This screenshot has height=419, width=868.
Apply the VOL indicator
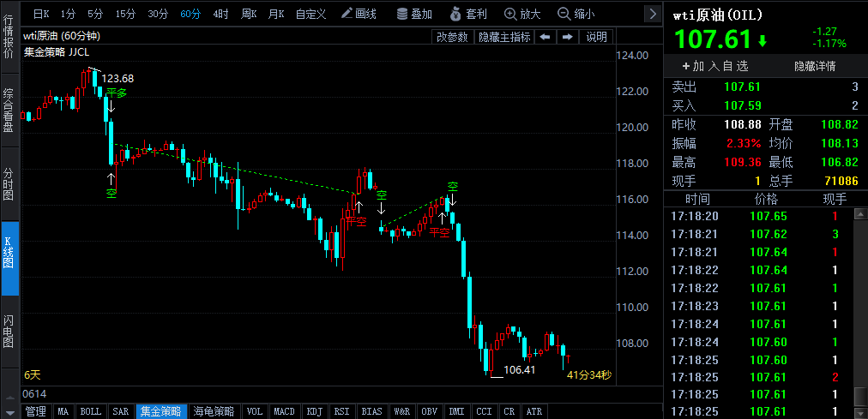(x=255, y=411)
